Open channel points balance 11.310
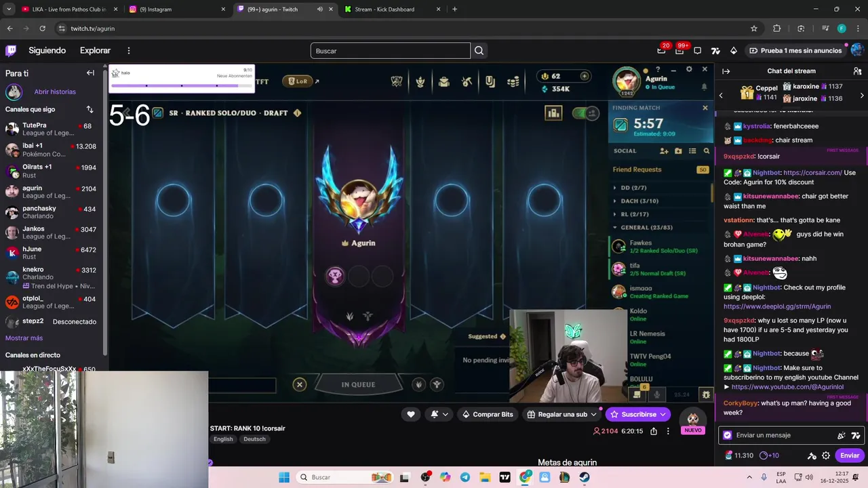Screen dimensions: 868x488 tap(738, 455)
